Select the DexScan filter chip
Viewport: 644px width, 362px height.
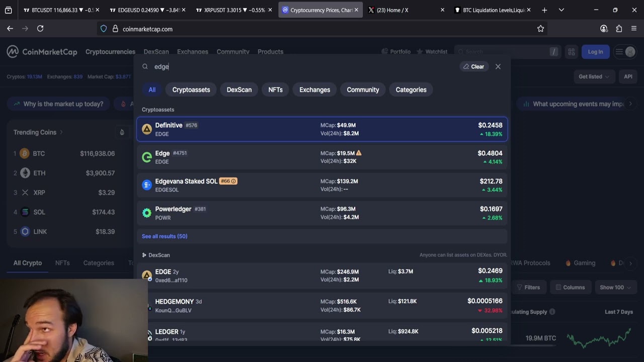239,89
